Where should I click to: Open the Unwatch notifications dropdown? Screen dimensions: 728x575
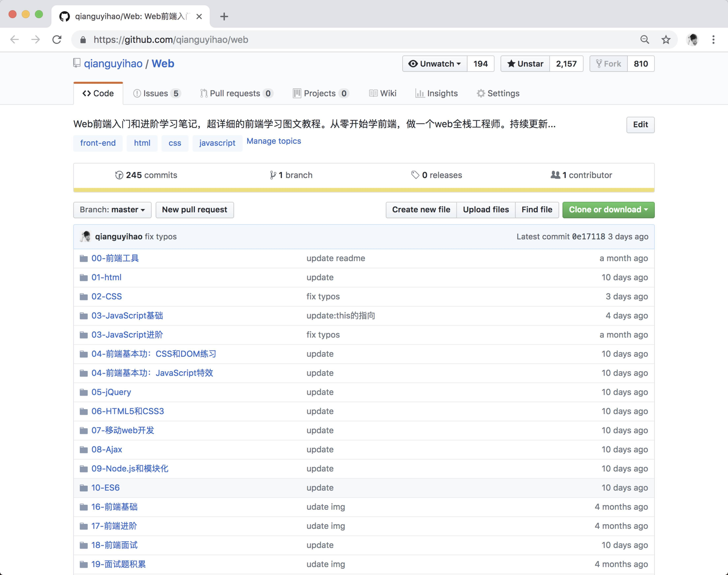point(435,64)
